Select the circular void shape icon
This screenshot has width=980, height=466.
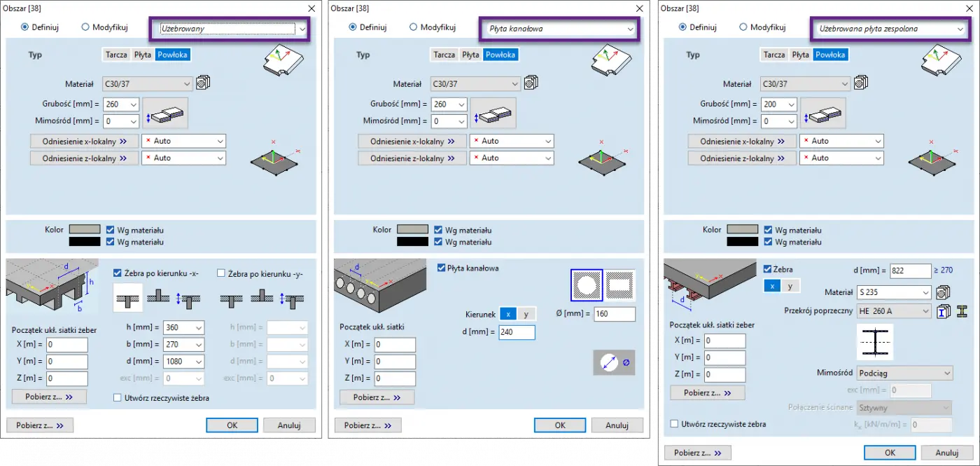point(586,285)
